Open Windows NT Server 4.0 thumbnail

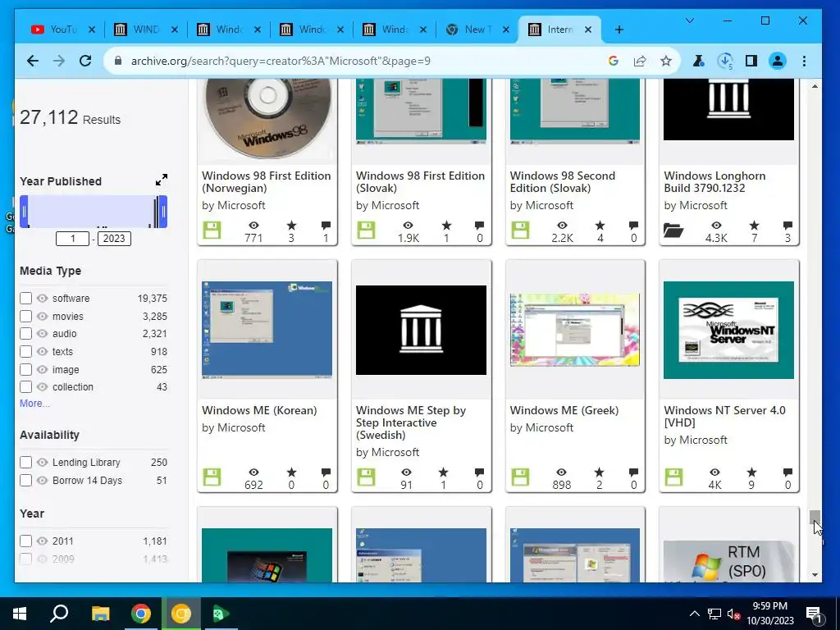pos(728,330)
